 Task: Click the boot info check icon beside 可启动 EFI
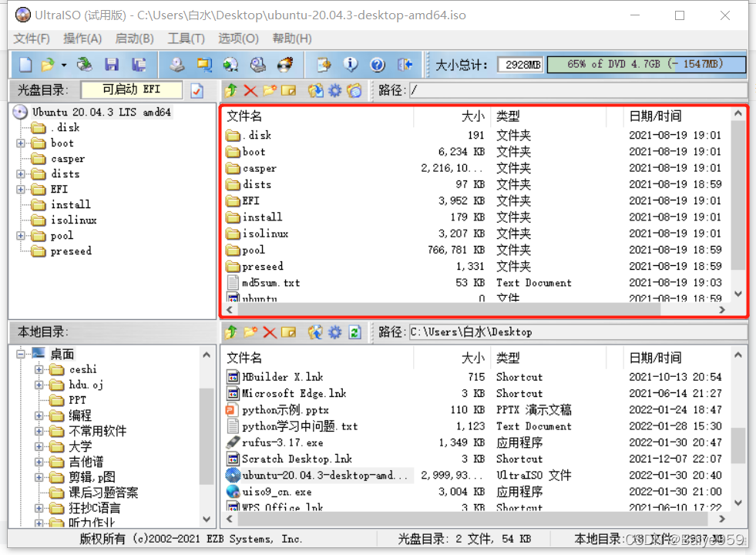click(x=197, y=91)
